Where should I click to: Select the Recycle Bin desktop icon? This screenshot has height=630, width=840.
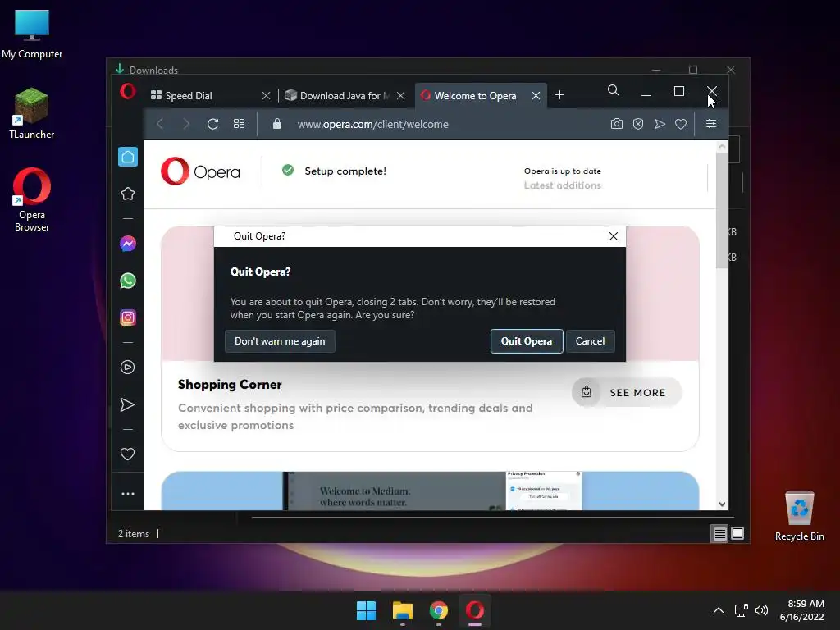click(x=800, y=515)
